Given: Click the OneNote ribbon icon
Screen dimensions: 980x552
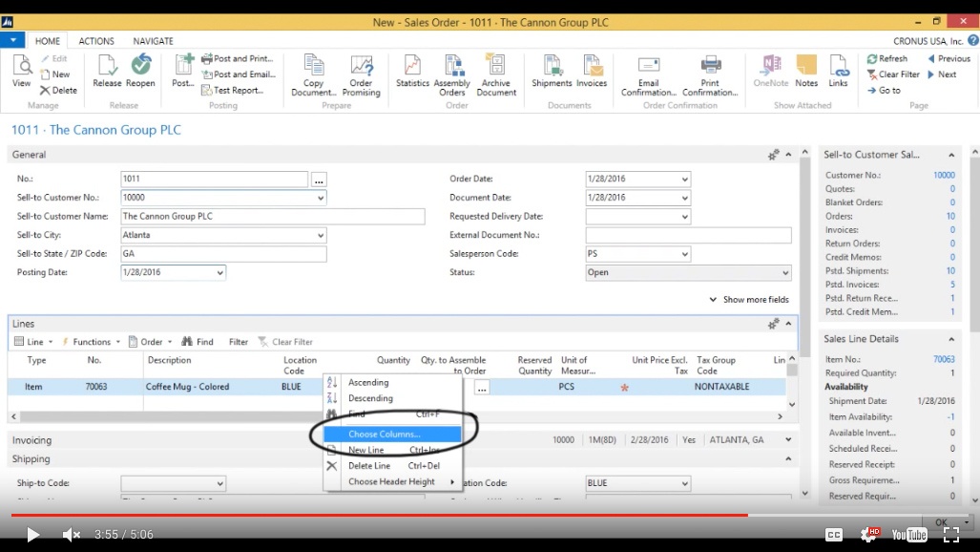Looking at the screenshot, I should click(x=771, y=71).
